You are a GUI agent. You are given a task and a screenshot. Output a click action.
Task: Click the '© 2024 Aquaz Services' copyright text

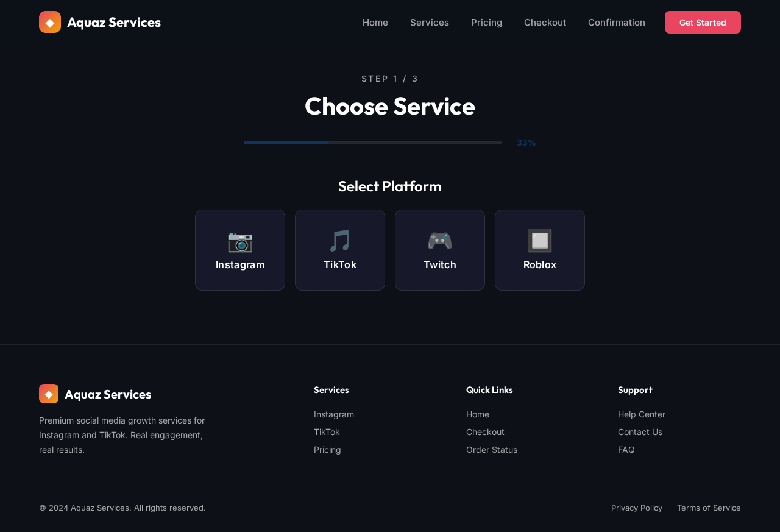(x=122, y=508)
